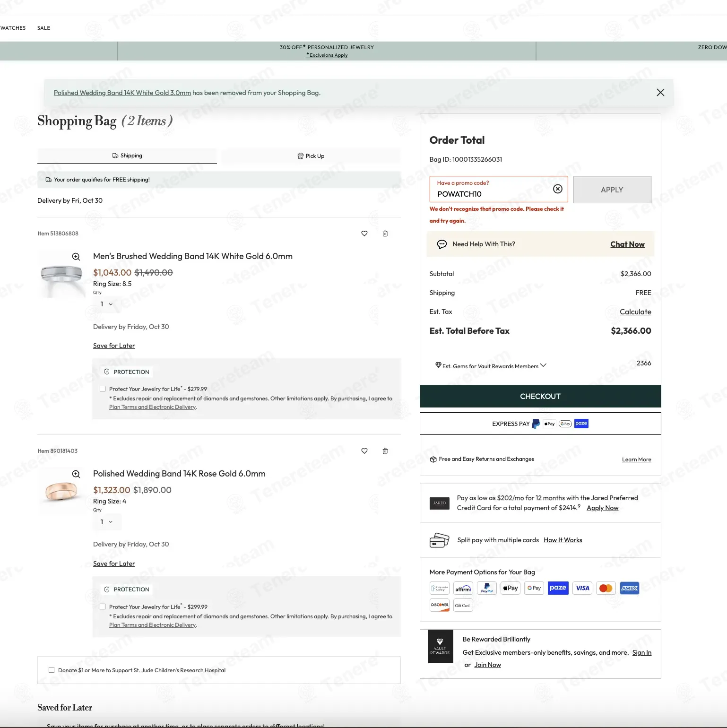
Task: Click Chat Now link
Action: [627, 244]
